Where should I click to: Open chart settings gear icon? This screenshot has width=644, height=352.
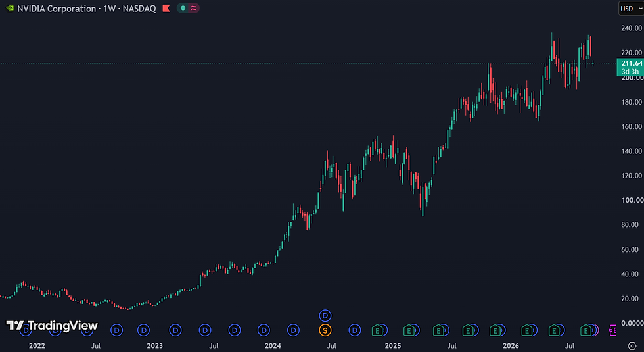[632, 346]
